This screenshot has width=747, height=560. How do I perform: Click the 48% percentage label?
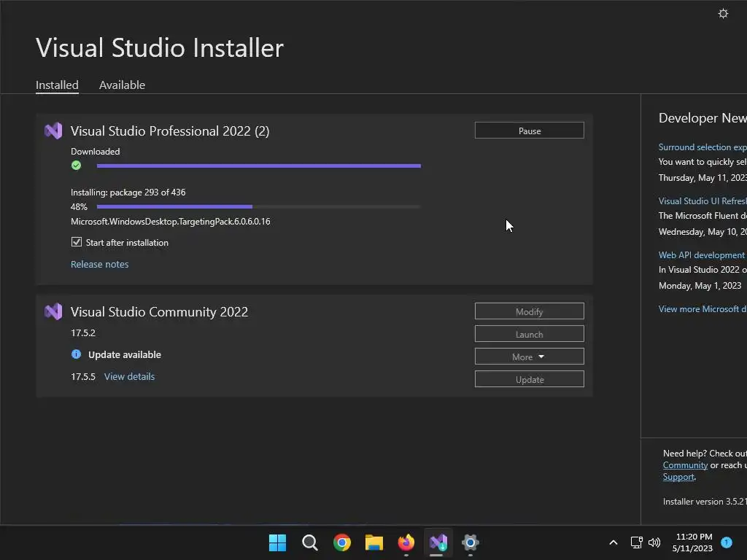79,206
